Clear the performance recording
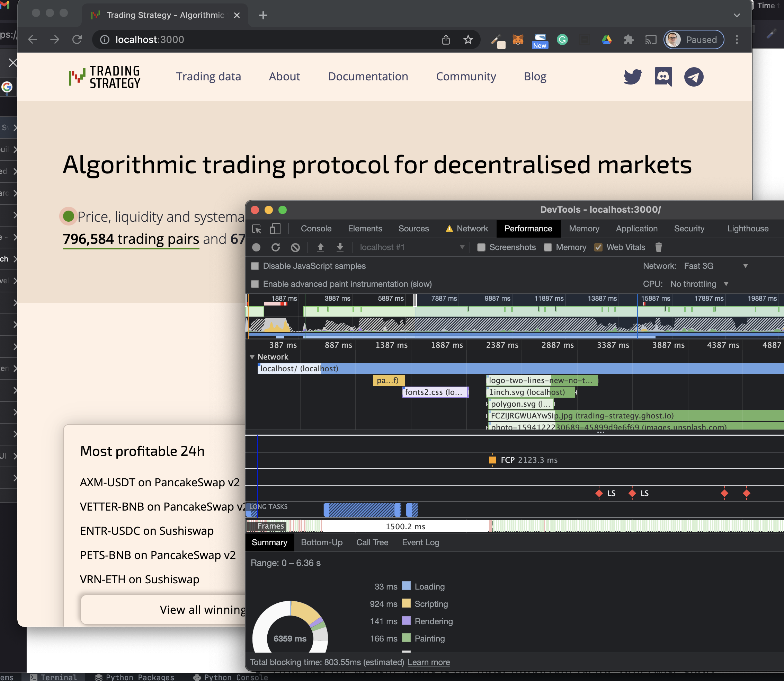Image resolution: width=784 pixels, height=681 pixels. tap(295, 247)
